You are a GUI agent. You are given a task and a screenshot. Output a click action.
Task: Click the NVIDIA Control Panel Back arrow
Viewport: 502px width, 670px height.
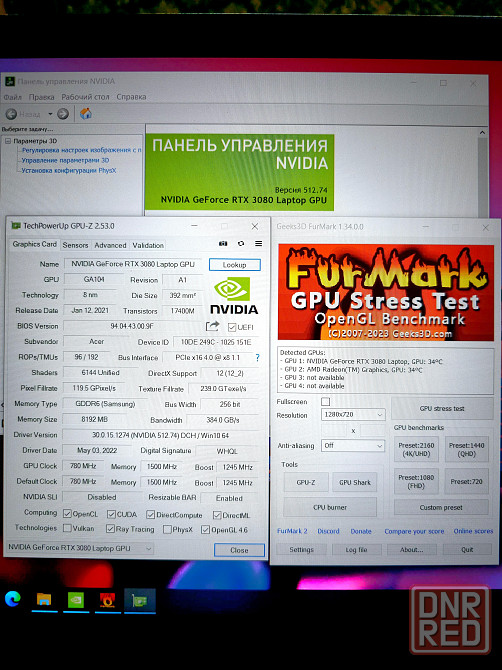tap(12, 114)
